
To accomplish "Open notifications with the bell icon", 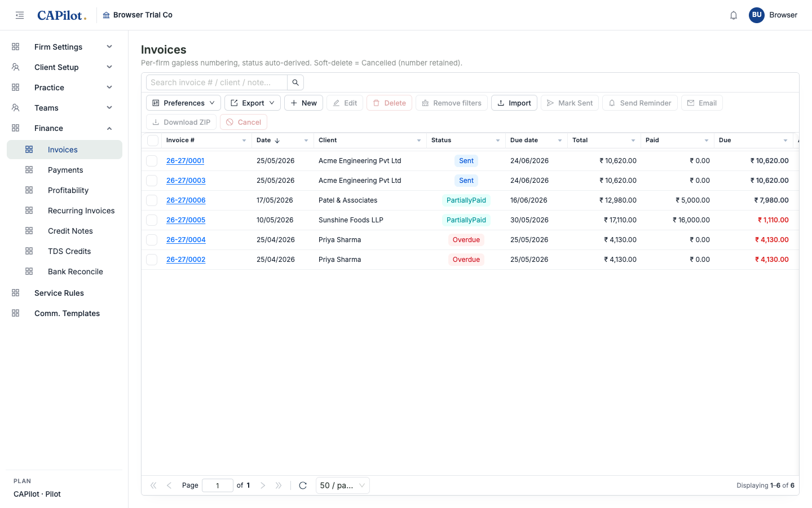I will click(734, 15).
